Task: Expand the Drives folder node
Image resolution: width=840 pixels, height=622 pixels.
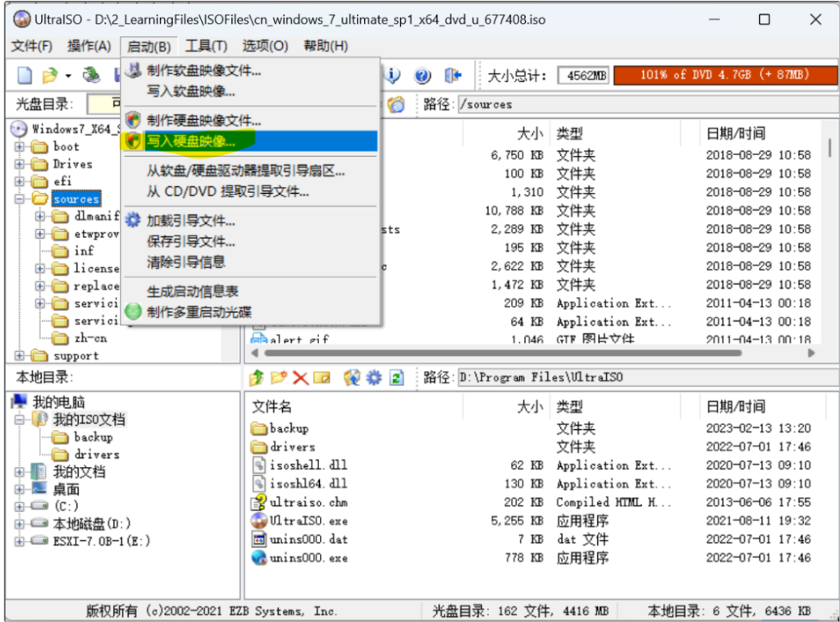Action: coord(20,164)
